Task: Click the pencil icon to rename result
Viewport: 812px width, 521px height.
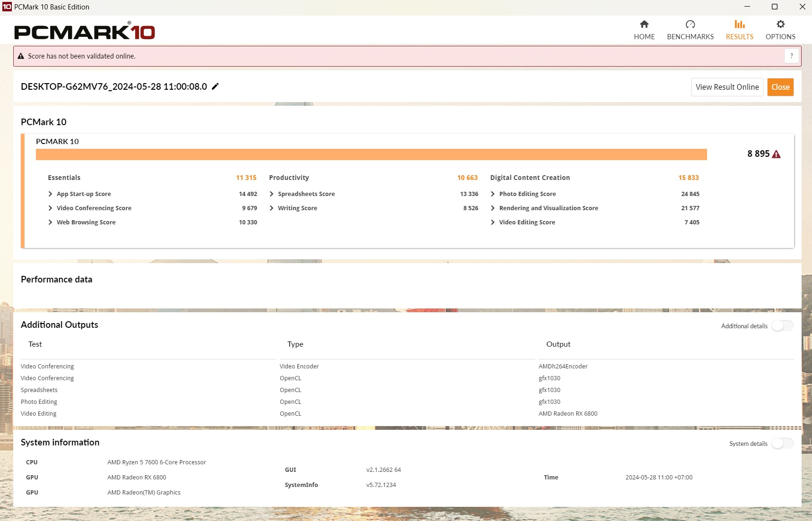Action: (215, 86)
